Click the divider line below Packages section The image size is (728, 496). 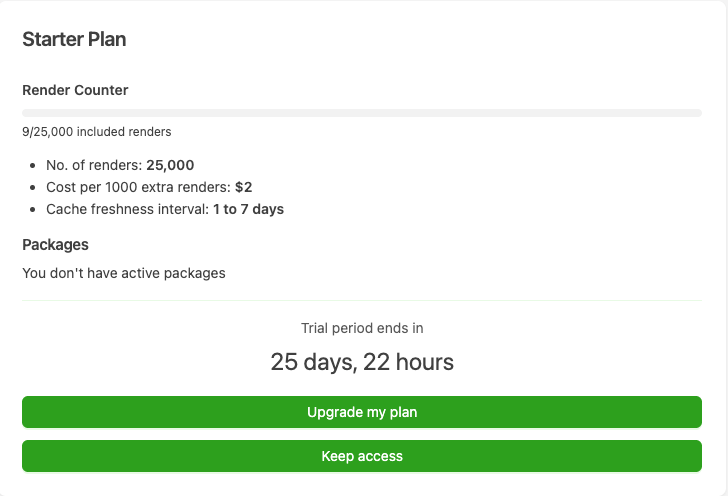(x=362, y=299)
